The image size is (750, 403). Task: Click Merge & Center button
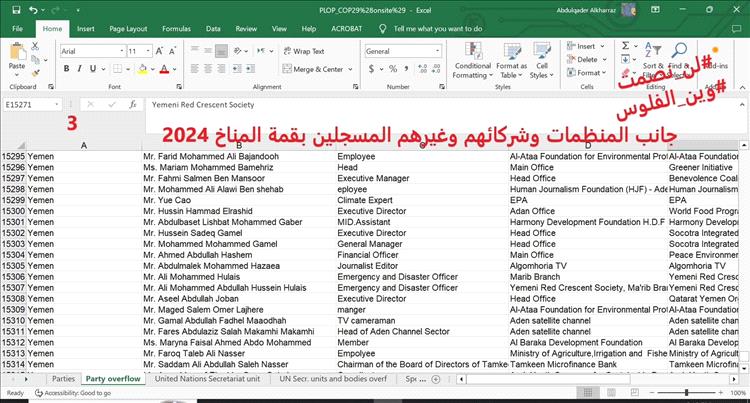click(x=313, y=69)
